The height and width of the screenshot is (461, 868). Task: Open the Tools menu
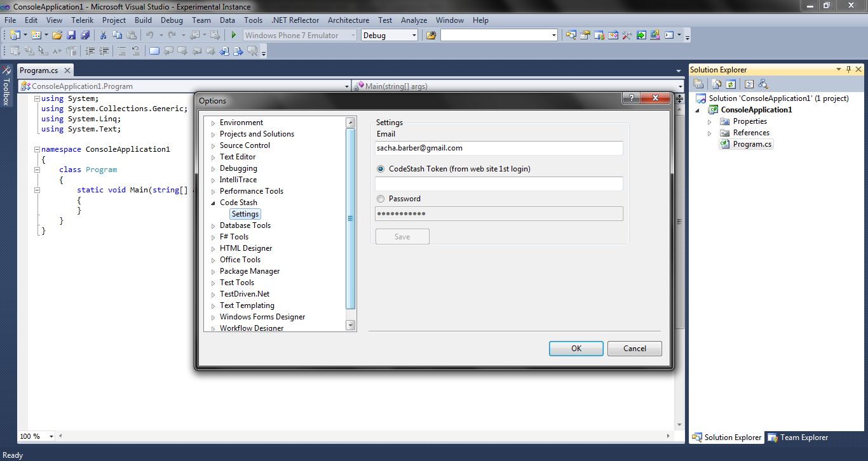[x=254, y=20]
